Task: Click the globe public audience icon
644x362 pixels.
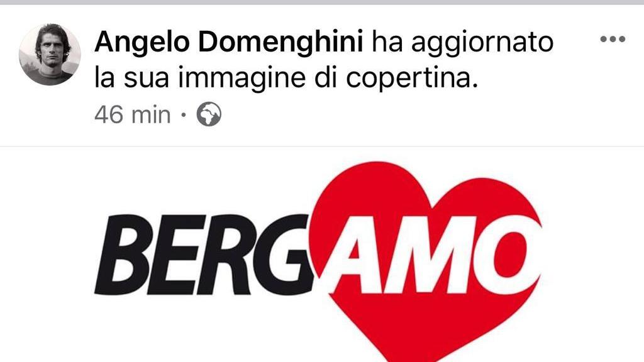Action: (x=209, y=114)
